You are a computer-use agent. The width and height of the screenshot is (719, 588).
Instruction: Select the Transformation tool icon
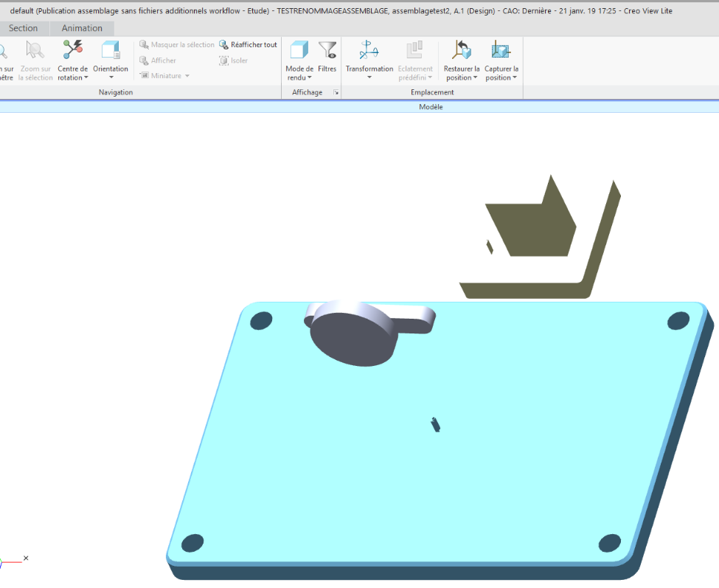point(369,49)
